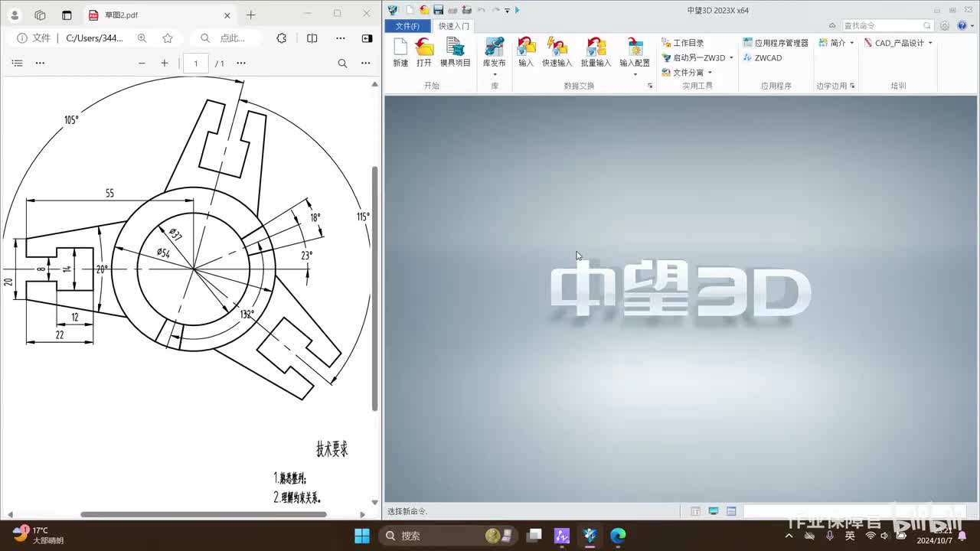Open PDF find search icon

pos(342,63)
